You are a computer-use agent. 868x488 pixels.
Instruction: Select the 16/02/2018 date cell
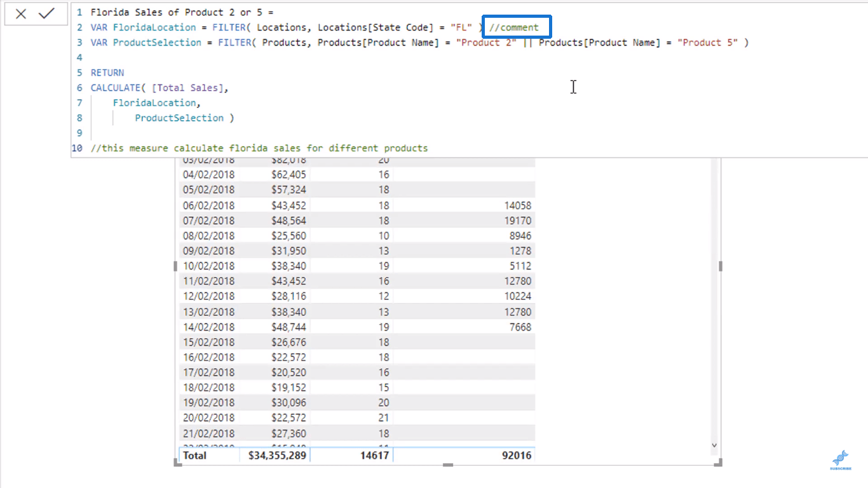tap(208, 357)
